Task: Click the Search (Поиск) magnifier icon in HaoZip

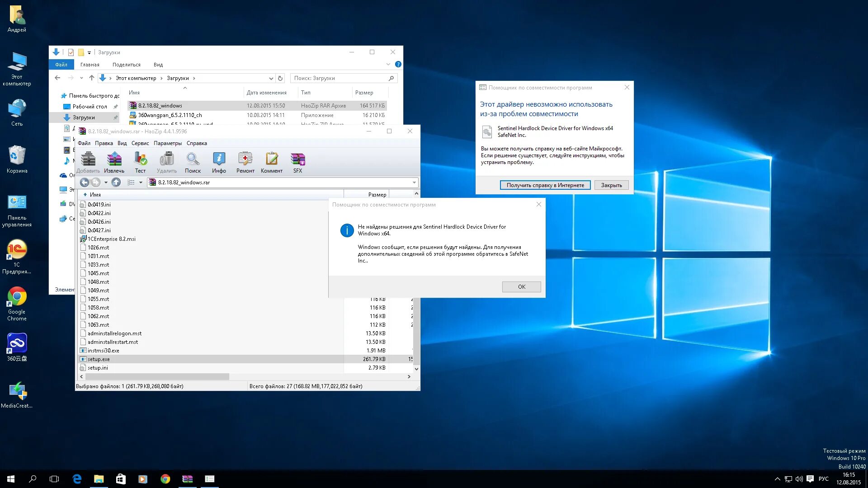Action: pyautogui.click(x=193, y=162)
